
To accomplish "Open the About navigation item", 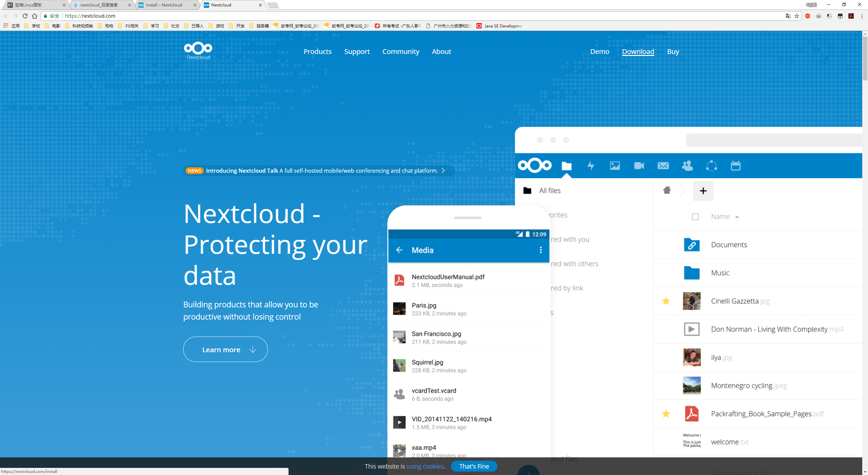I will point(441,52).
